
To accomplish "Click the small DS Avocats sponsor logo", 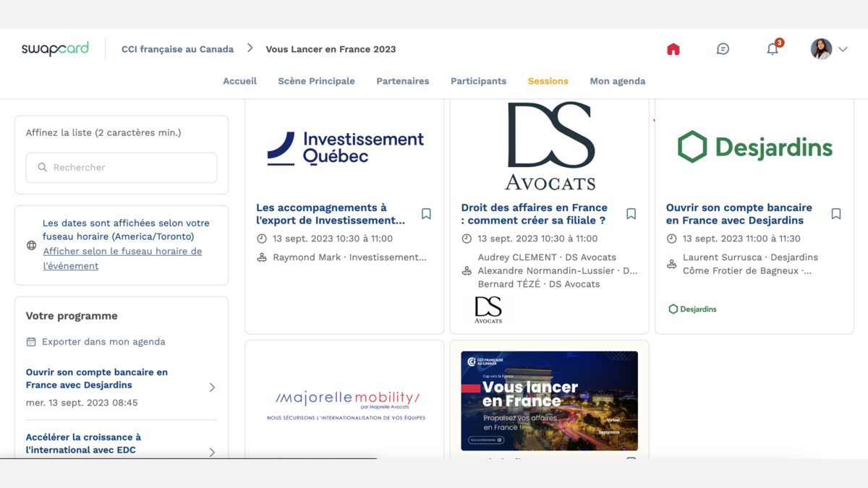I will (x=488, y=309).
